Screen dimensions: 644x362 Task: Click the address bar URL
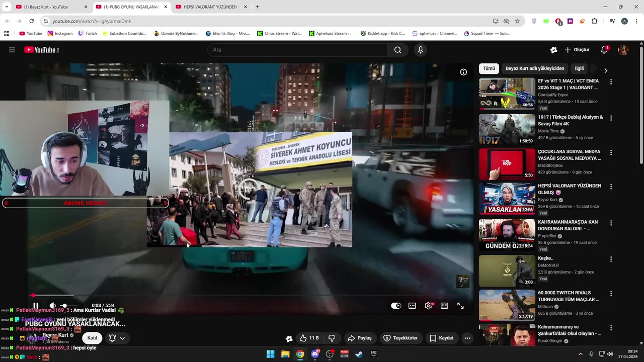pos(92,21)
